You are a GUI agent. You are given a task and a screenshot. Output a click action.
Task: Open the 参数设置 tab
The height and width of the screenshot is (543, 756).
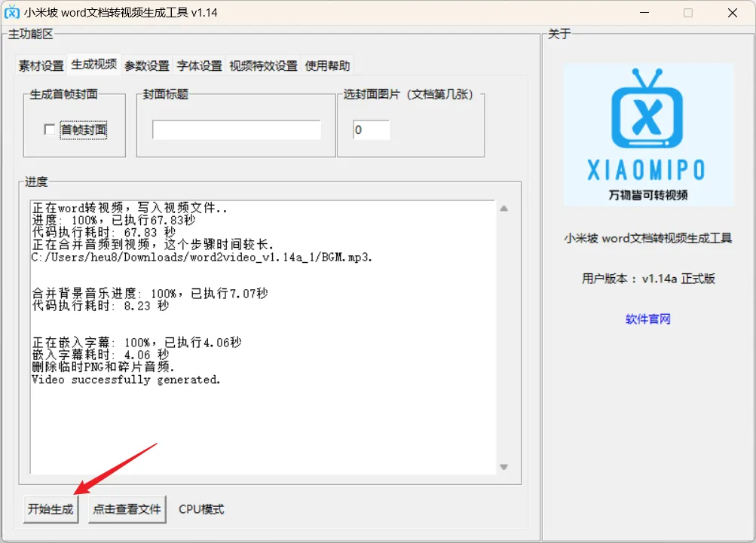tap(147, 66)
